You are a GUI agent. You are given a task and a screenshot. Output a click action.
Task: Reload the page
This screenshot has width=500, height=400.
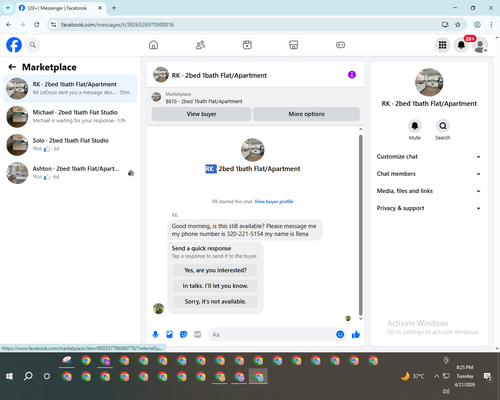(37, 25)
